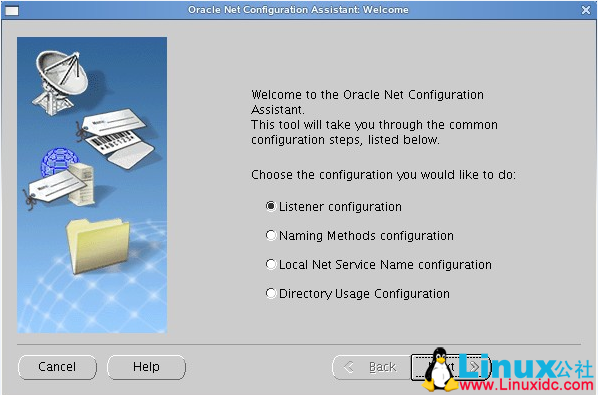The width and height of the screenshot is (598, 395).
Task: Go to the previous step with Back
Action: pos(371,367)
